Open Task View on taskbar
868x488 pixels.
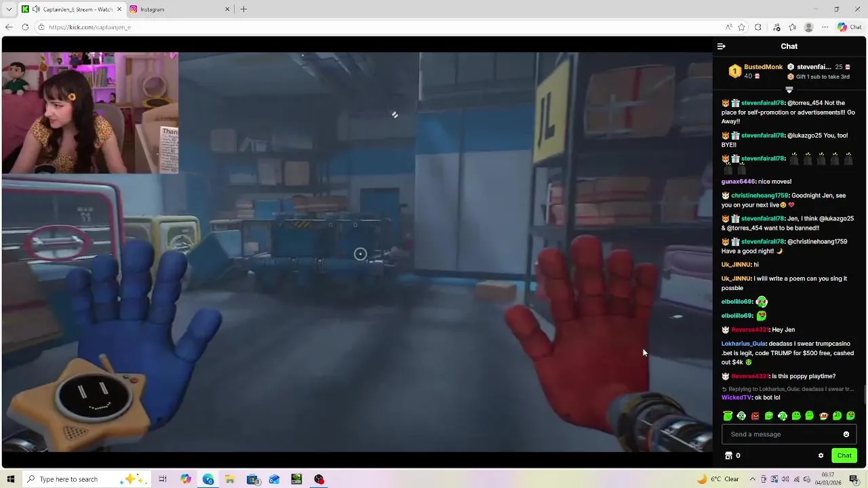click(163, 479)
